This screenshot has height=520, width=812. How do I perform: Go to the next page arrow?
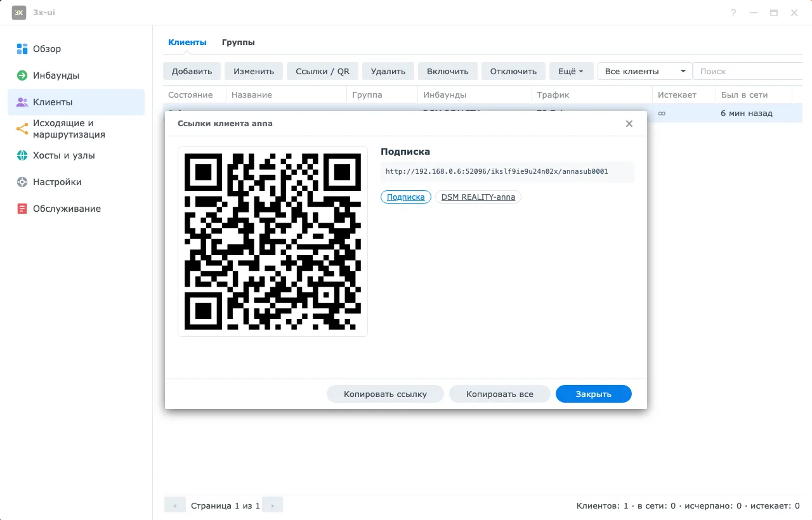pyautogui.click(x=272, y=505)
